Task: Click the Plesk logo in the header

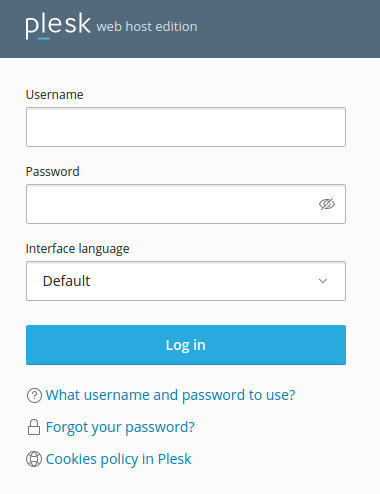Action: coord(58,26)
